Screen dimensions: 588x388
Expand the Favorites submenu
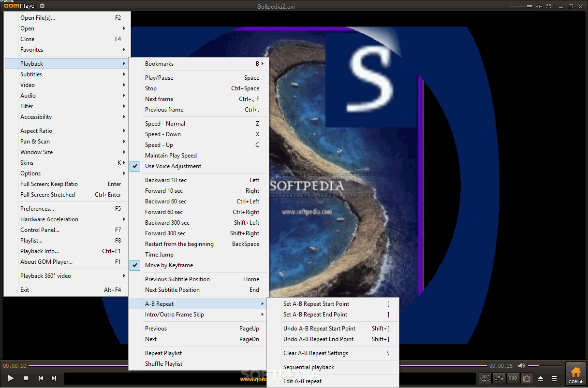click(66, 50)
